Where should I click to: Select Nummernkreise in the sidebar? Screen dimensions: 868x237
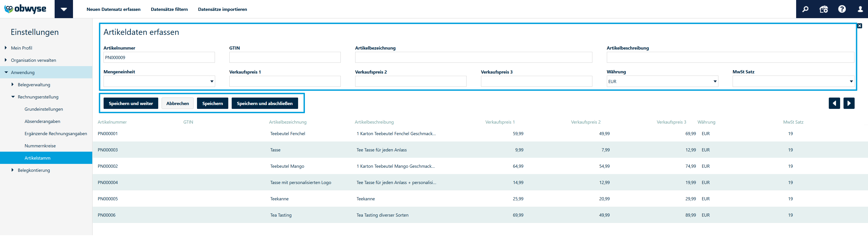(40, 146)
